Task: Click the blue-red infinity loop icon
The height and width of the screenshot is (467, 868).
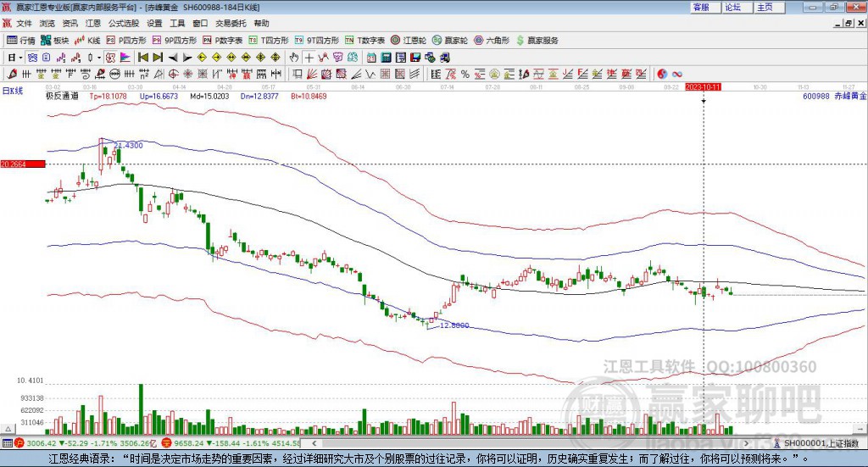Action: click(x=677, y=74)
